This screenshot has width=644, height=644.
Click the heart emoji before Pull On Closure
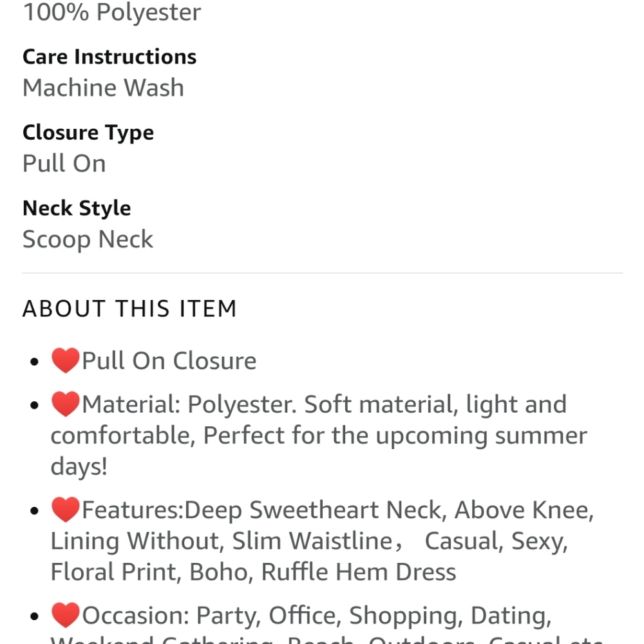[65, 360]
